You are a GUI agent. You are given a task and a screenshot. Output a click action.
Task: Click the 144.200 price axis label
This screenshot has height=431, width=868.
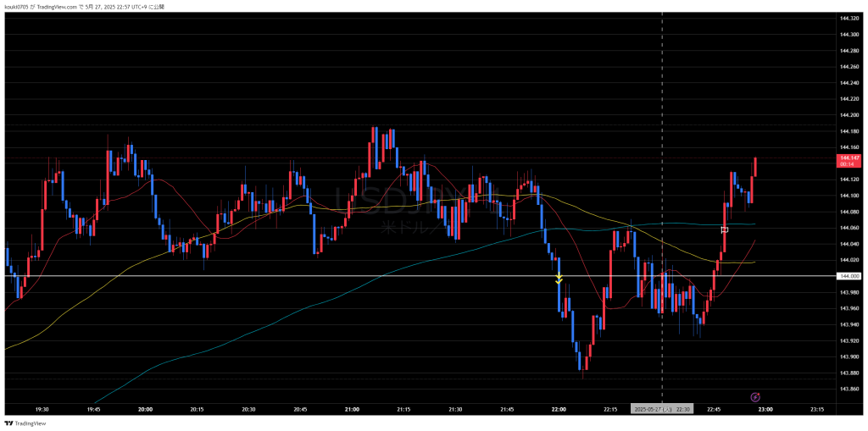[849, 114]
